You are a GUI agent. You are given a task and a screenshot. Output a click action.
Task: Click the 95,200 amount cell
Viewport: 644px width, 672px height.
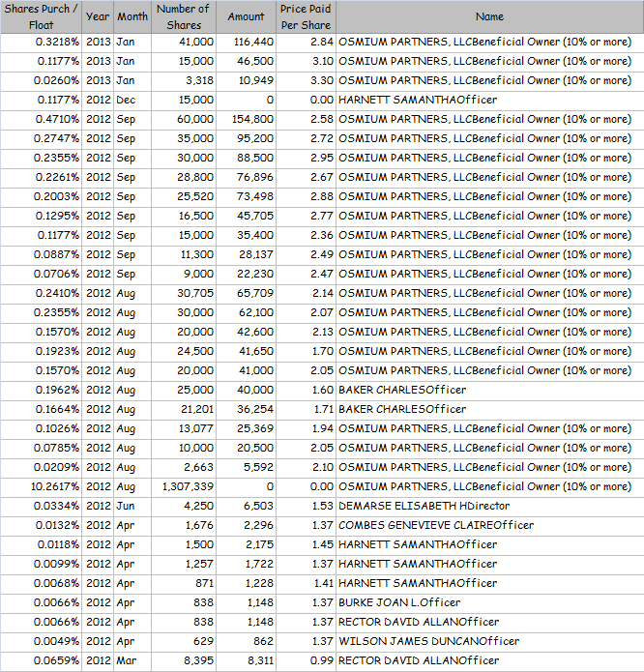coord(246,138)
